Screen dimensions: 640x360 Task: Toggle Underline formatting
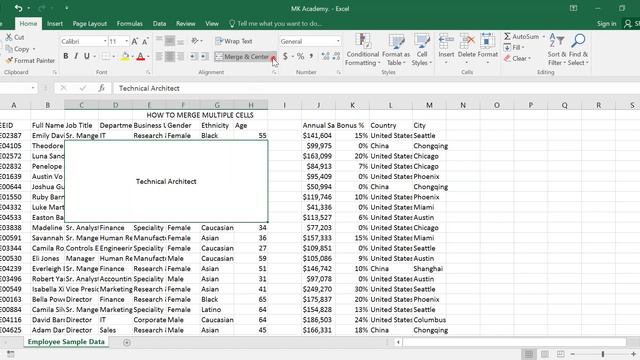(x=87, y=56)
